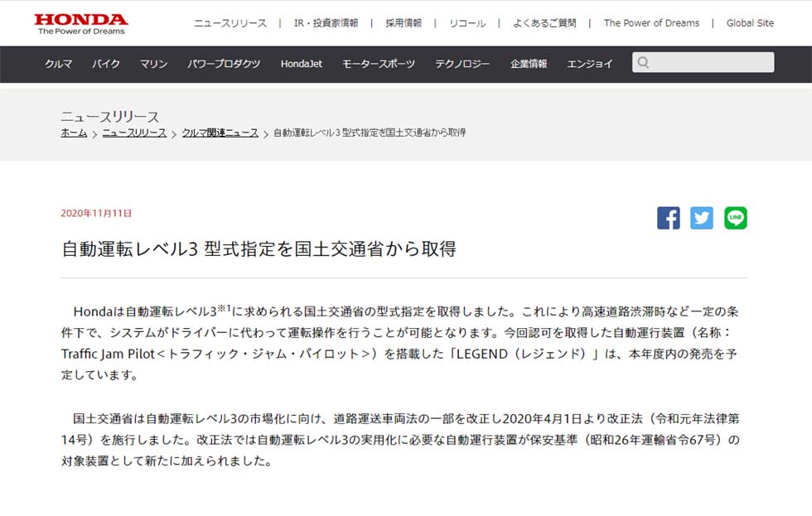Screen dimensions: 812x516
Task: Switch to Global Site
Action: pyautogui.click(x=750, y=23)
